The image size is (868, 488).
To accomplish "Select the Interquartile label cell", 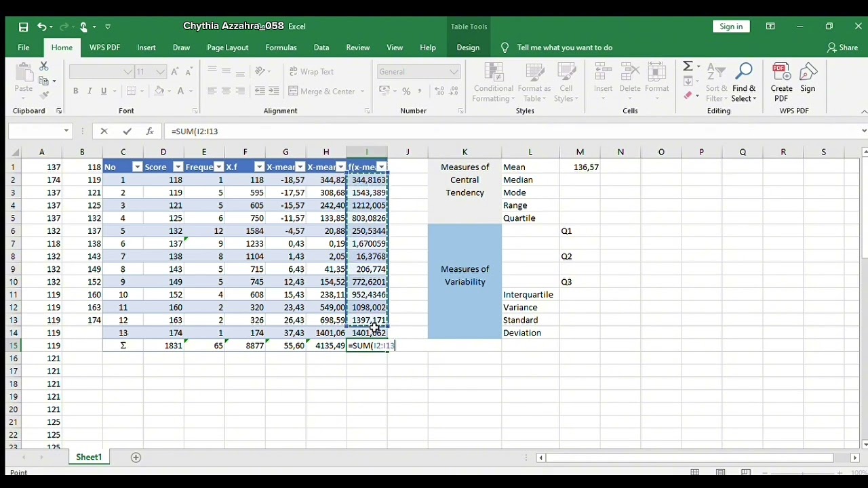I will (x=530, y=295).
